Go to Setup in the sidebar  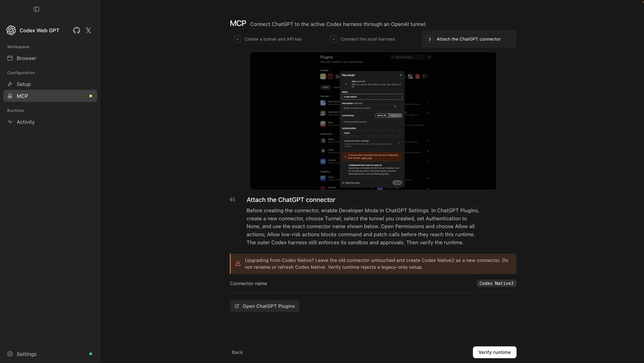coord(50,84)
